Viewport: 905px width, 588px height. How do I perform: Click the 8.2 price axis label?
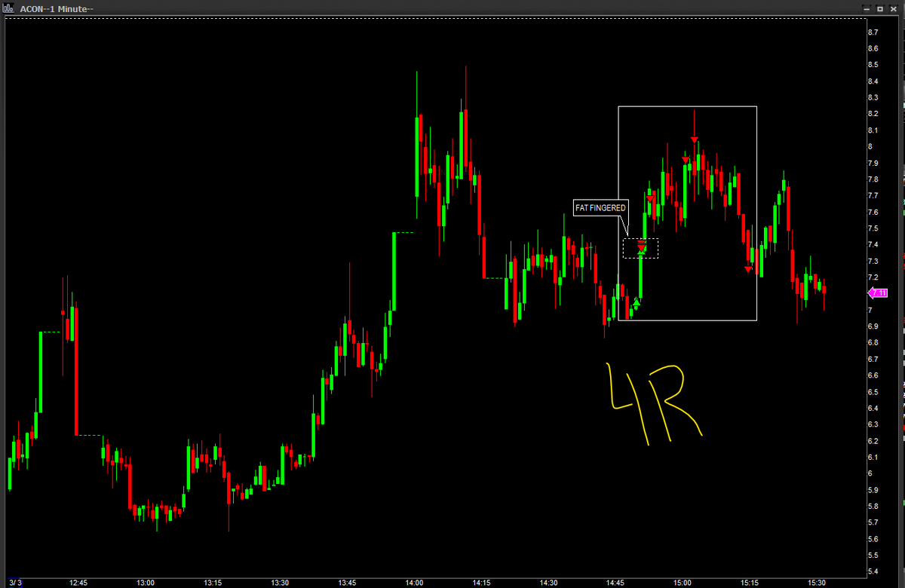(873, 114)
